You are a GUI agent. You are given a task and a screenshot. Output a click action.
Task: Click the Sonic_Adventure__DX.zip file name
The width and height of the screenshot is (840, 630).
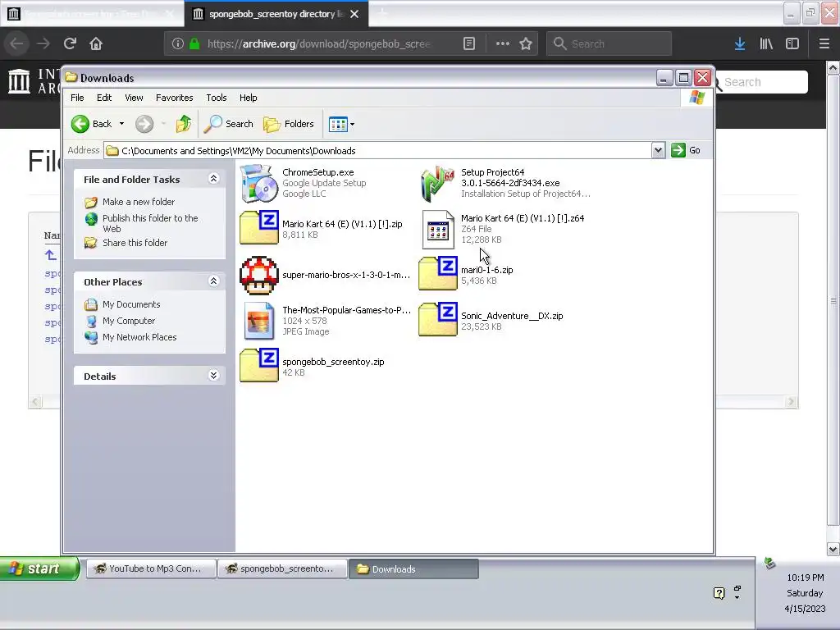(512, 316)
